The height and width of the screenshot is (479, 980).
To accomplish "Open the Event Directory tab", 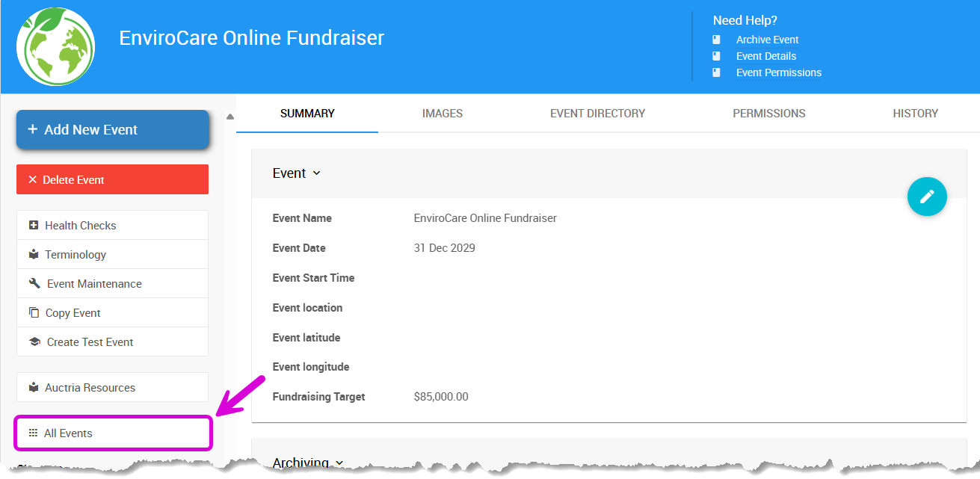I will pos(597,114).
